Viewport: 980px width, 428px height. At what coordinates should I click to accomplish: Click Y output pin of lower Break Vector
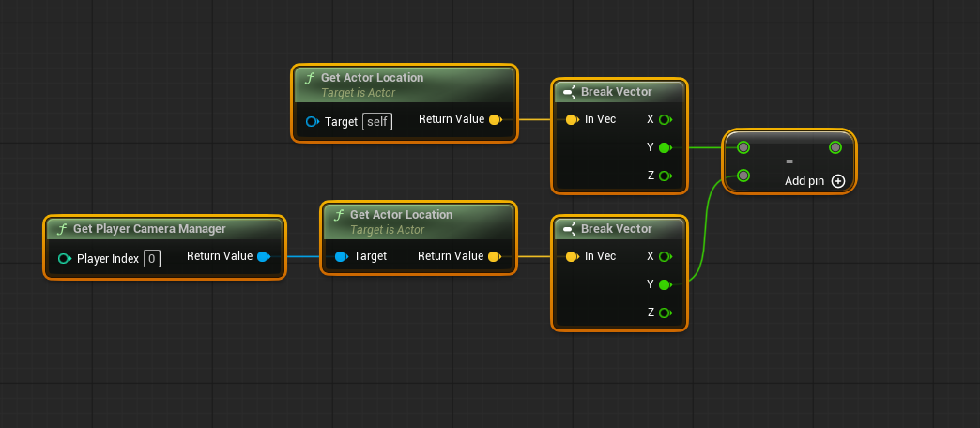pos(665,284)
